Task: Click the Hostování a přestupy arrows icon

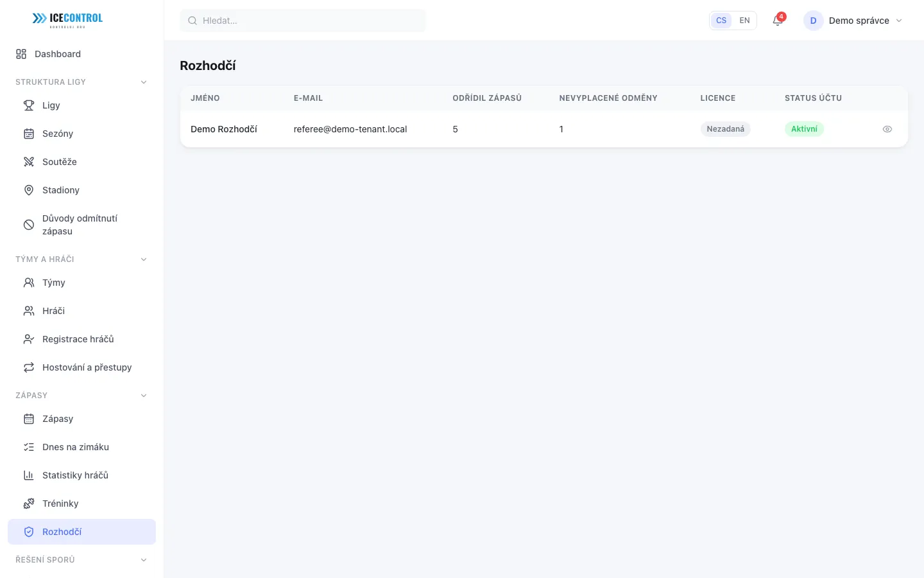Action: click(x=29, y=367)
